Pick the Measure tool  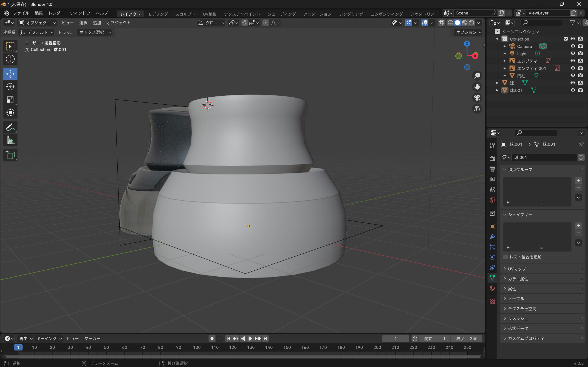tap(10, 140)
